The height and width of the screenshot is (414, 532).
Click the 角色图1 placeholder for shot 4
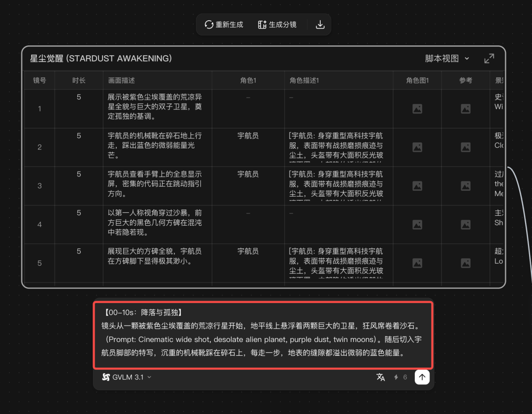[417, 224]
